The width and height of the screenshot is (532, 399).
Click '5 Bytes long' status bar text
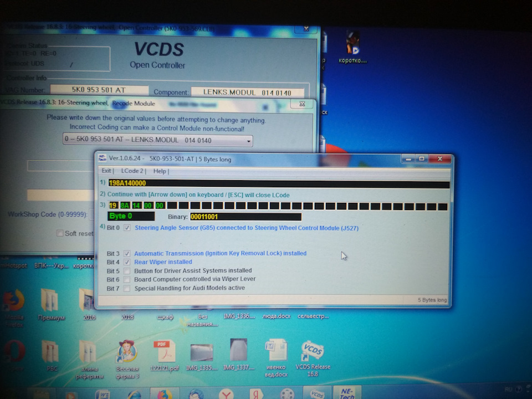click(432, 300)
